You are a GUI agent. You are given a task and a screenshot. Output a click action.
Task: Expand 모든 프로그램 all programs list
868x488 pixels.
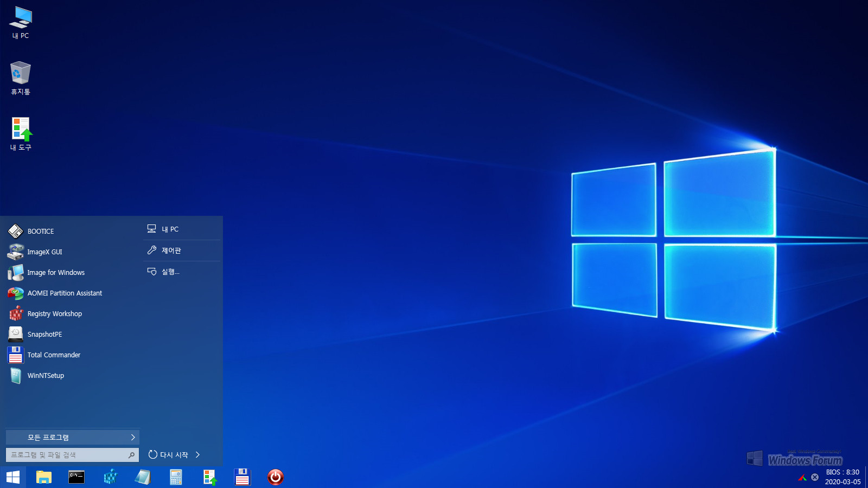click(x=72, y=437)
